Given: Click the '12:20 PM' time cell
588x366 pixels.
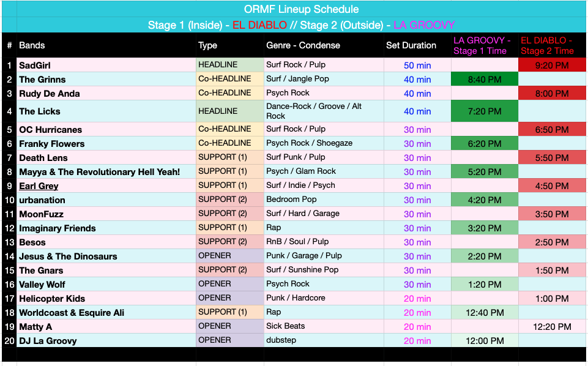Looking at the screenshot, I should pos(552,327).
